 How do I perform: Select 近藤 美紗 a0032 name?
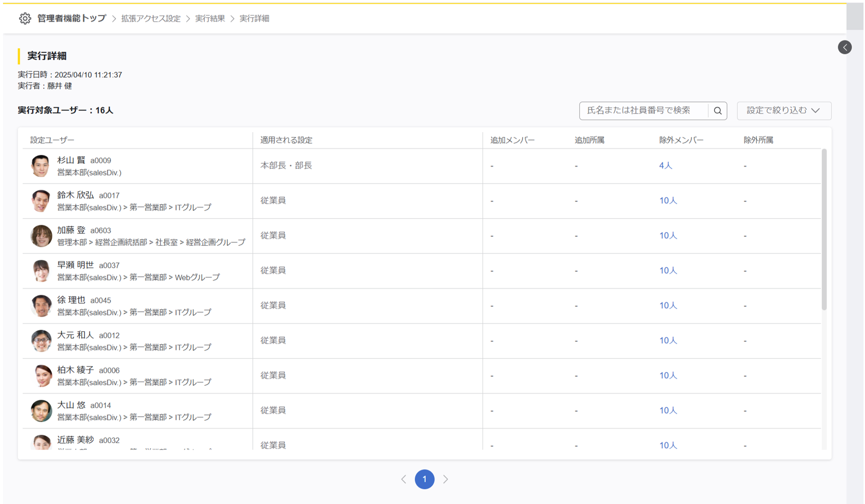pos(88,440)
